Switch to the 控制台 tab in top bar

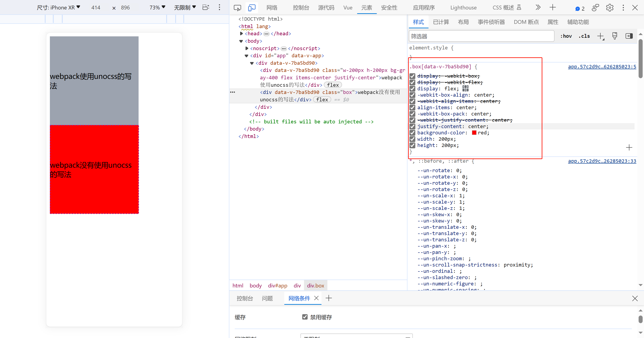pyautogui.click(x=301, y=8)
